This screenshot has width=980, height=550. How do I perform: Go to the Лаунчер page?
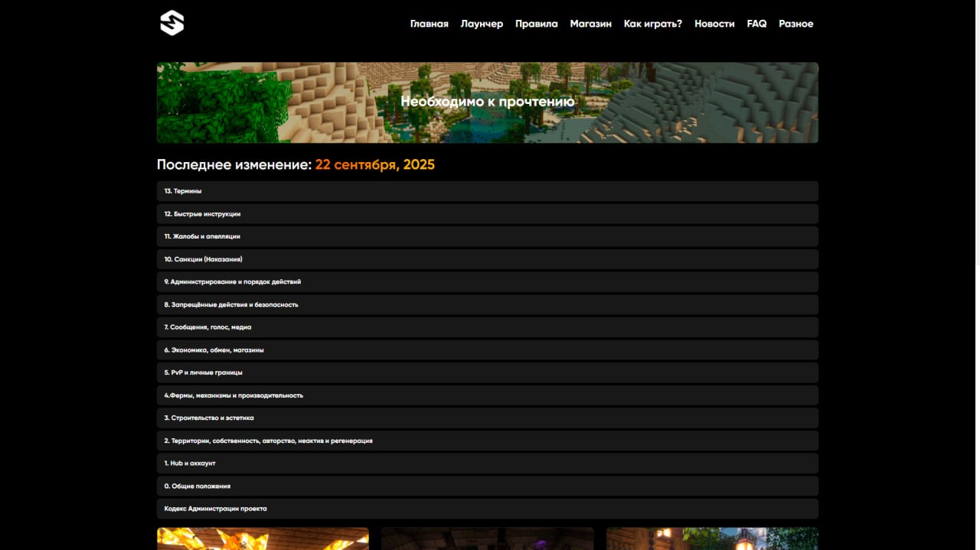click(482, 24)
